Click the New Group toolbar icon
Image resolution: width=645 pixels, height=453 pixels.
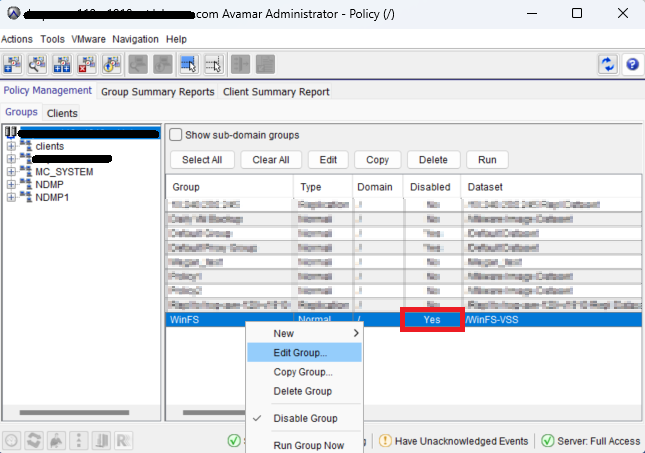tap(13, 64)
